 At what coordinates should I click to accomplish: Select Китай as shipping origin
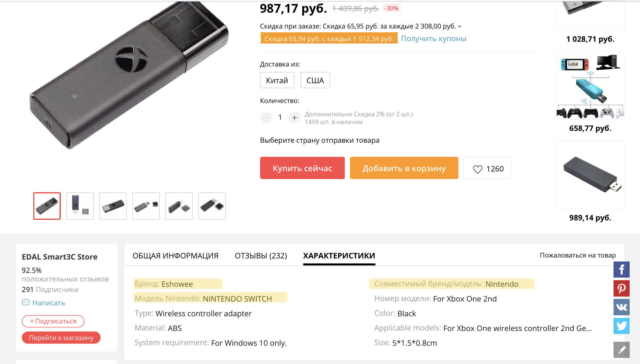click(277, 80)
